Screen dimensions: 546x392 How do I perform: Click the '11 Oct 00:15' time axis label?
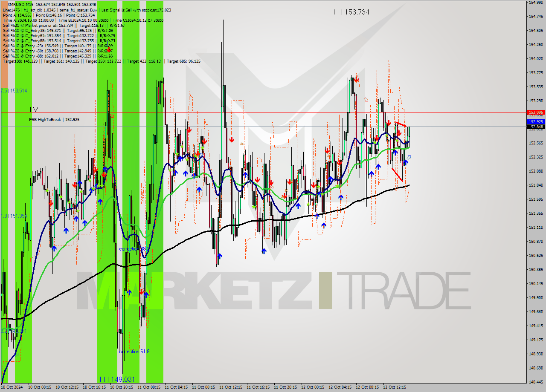click(149, 387)
